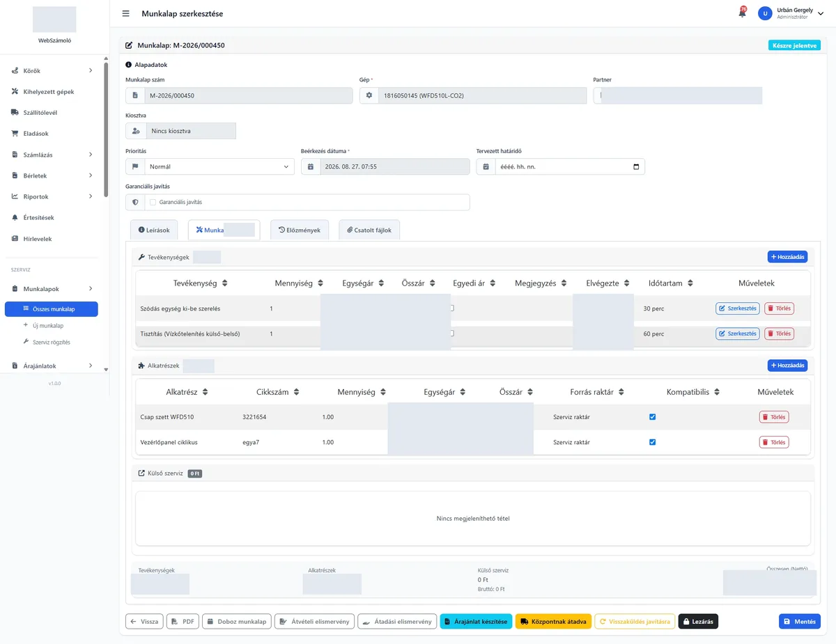Go back with the Vissza button
The width and height of the screenshot is (836, 644).
144,621
